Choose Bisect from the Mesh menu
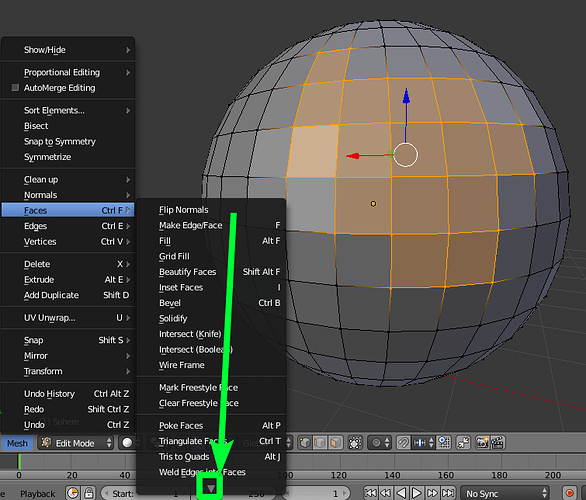The image size is (586, 500). [x=68, y=126]
